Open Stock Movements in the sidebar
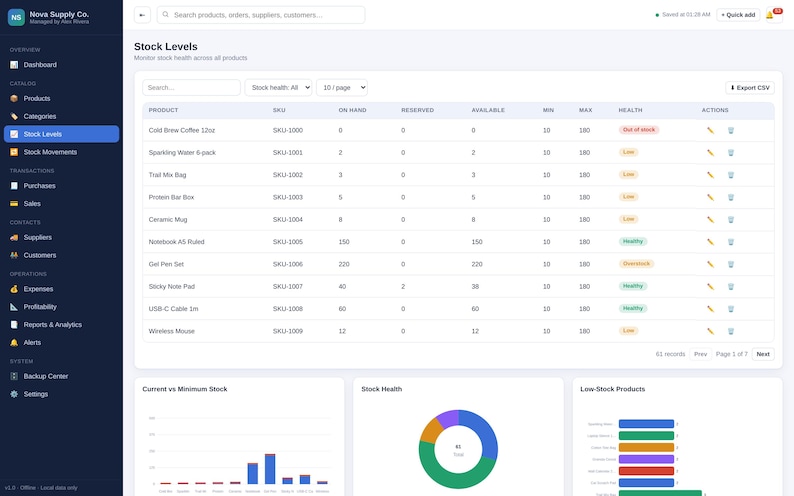 [61, 152]
